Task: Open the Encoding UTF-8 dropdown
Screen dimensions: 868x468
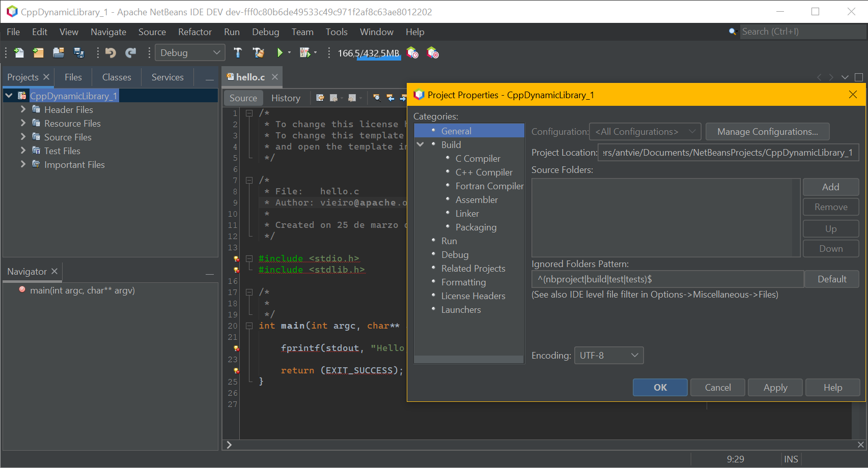Action: point(608,356)
